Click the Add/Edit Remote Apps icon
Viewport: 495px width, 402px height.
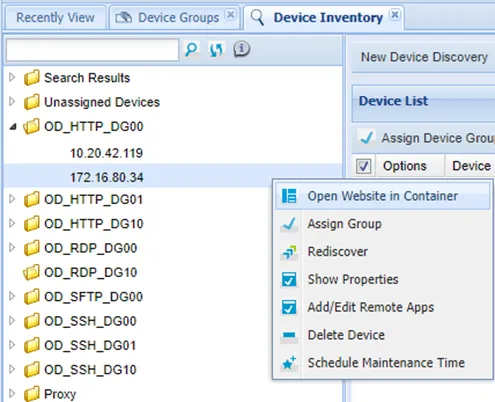pos(289,307)
